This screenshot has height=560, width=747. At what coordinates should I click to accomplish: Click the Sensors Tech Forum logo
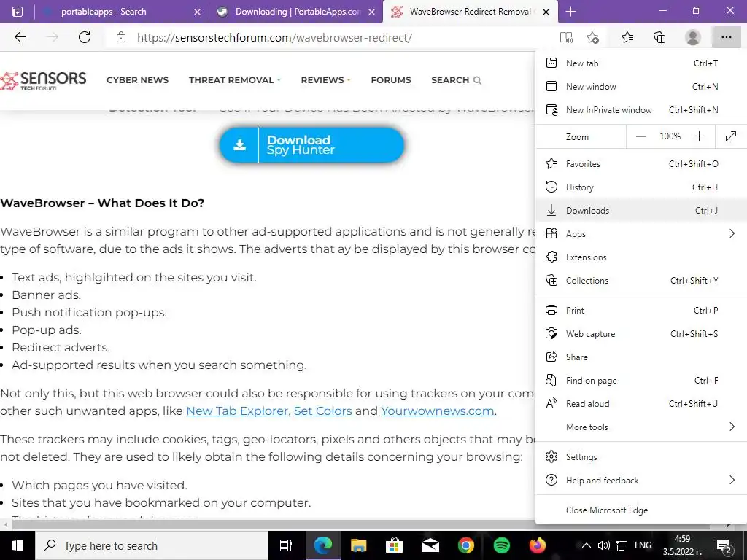(43, 80)
